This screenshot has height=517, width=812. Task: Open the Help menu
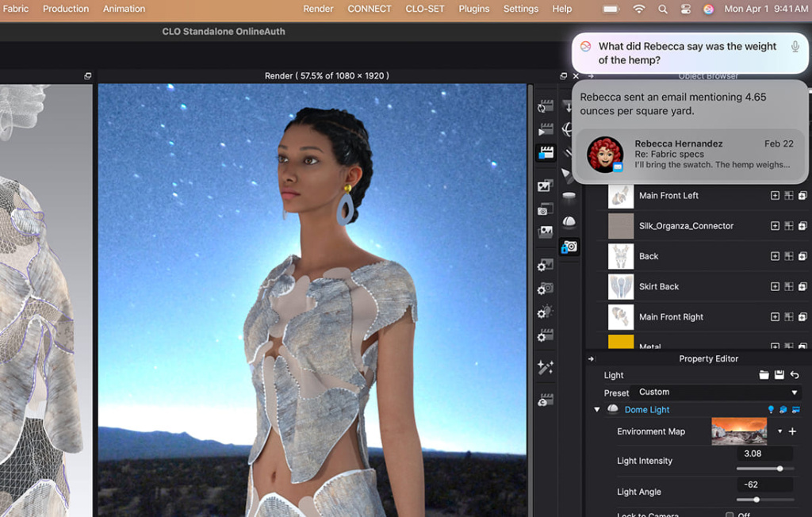tap(562, 9)
